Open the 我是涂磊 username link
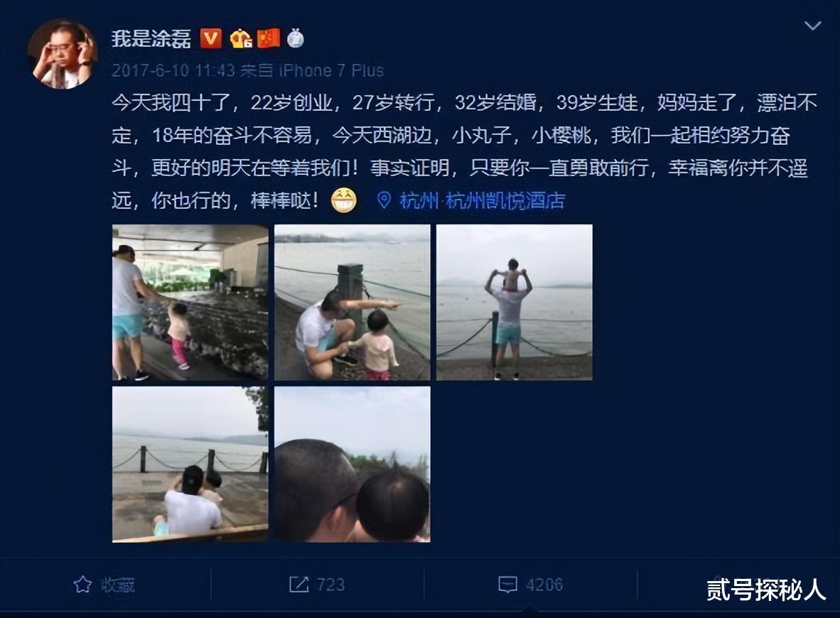The height and width of the screenshot is (618, 840). (151, 38)
